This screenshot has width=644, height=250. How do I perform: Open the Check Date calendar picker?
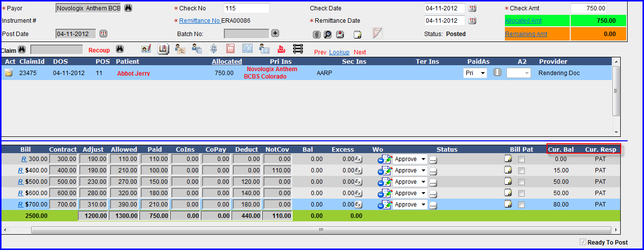(x=472, y=8)
